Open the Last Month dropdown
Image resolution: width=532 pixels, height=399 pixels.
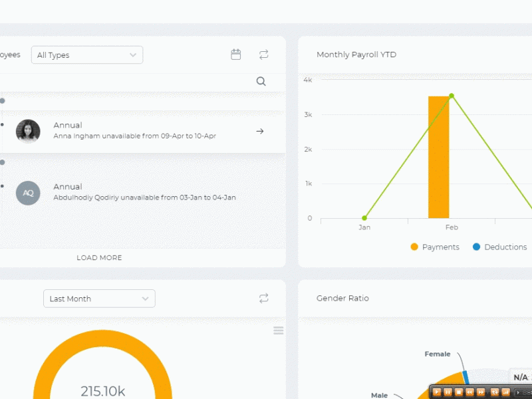coord(99,299)
